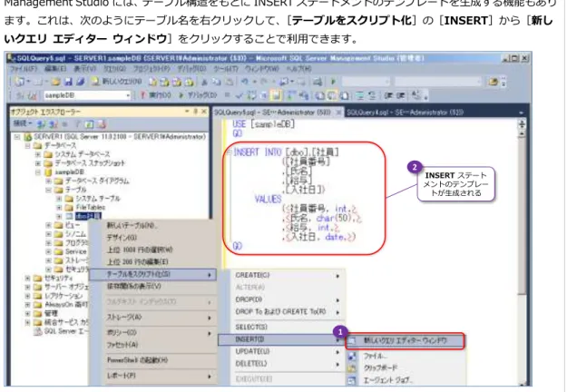
Task: Collapse the データベース folder node
Action: [27, 146]
